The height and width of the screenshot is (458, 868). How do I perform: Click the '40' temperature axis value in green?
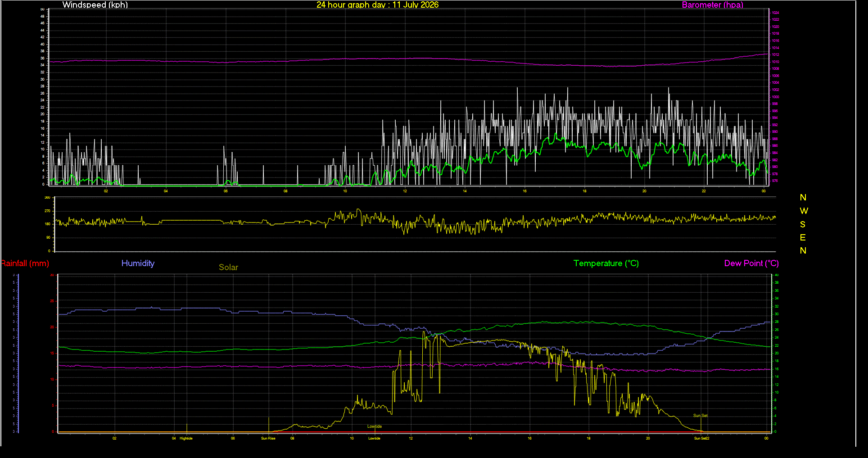tap(777, 275)
